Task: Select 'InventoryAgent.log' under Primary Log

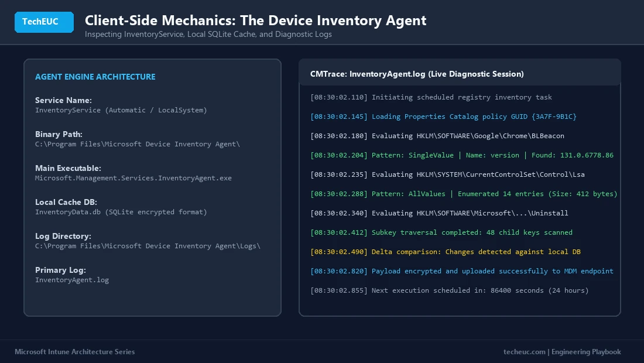Action: click(72, 280)
